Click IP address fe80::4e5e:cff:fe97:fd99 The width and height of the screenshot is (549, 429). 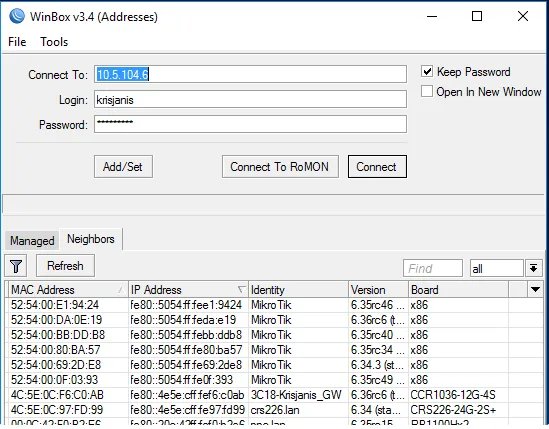coord(187,410)
